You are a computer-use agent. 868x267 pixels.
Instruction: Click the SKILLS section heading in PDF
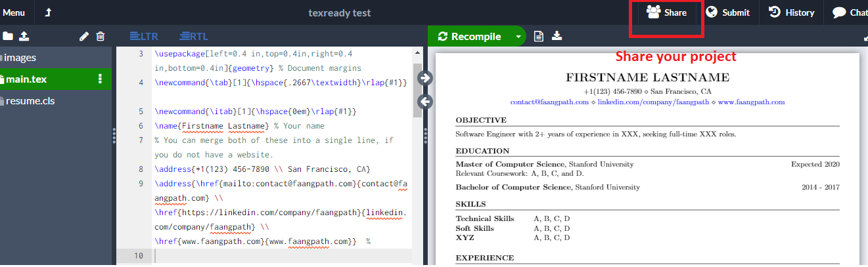pyautogui.click(x=472, y=205)
